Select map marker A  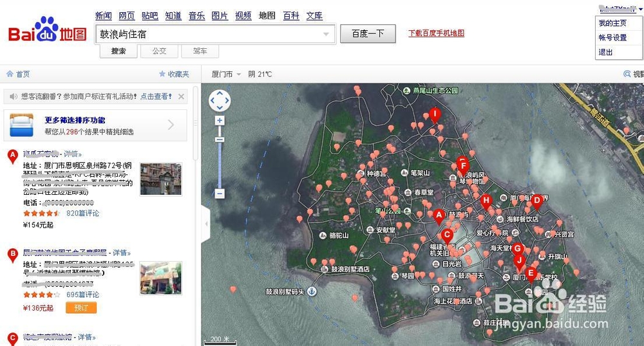pyautogui.click(x=439, y=217)
